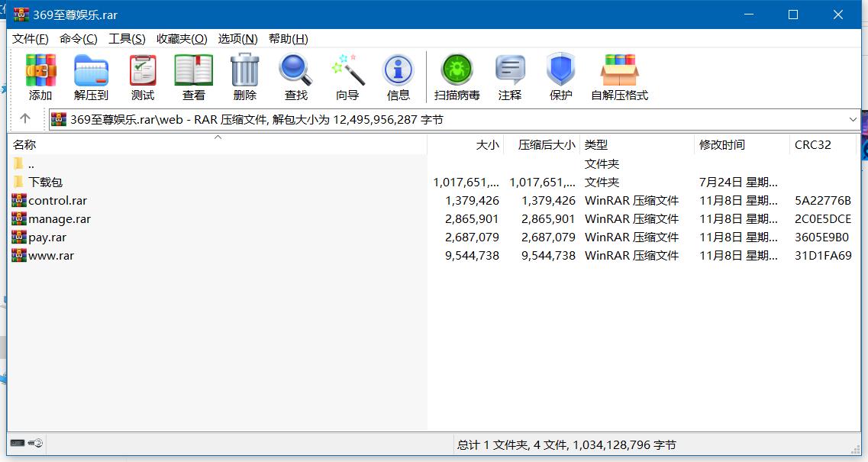Open the Favorites (收藏夹) menu
Viewport: 868px width, 462px height.
point(182,39)
